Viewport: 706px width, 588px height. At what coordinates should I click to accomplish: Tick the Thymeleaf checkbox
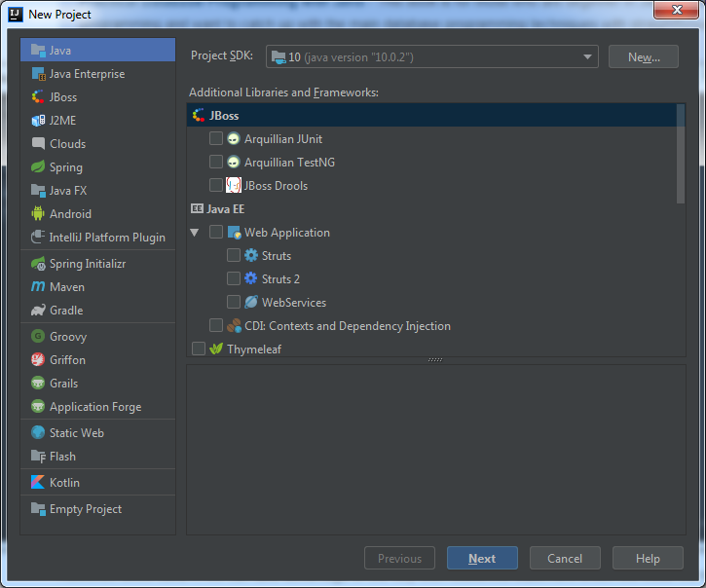199,349
